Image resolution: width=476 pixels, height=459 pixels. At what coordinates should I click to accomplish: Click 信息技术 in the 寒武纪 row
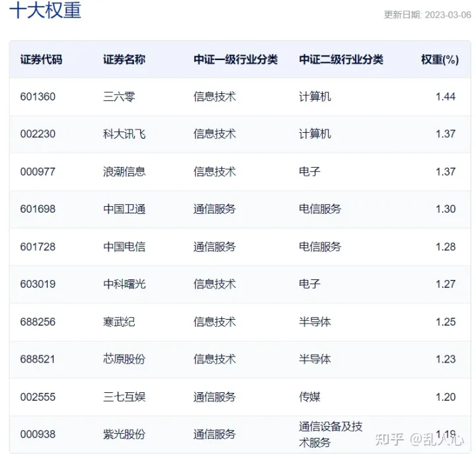tap(215, 322)
